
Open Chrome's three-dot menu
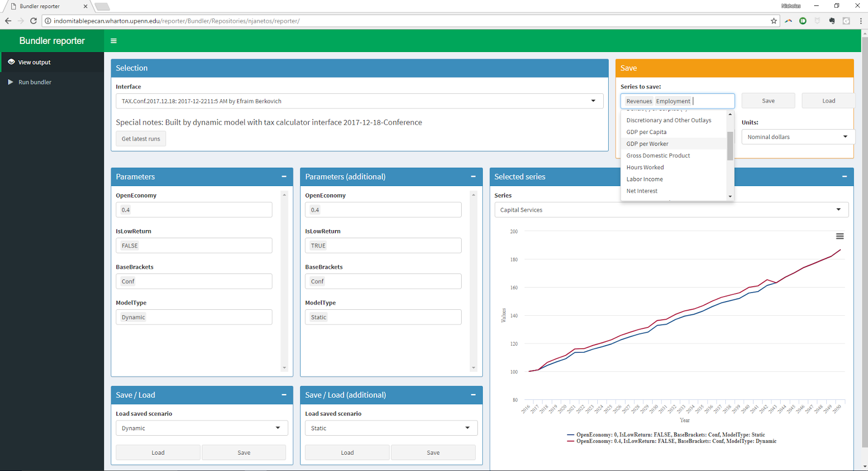[x=861, y=21]
